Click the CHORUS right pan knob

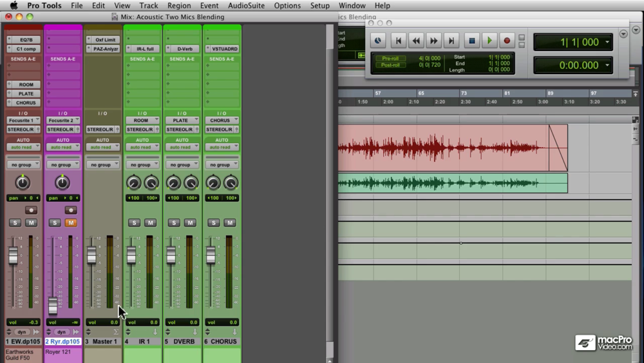pyautogui.click(x=231, y=183)
